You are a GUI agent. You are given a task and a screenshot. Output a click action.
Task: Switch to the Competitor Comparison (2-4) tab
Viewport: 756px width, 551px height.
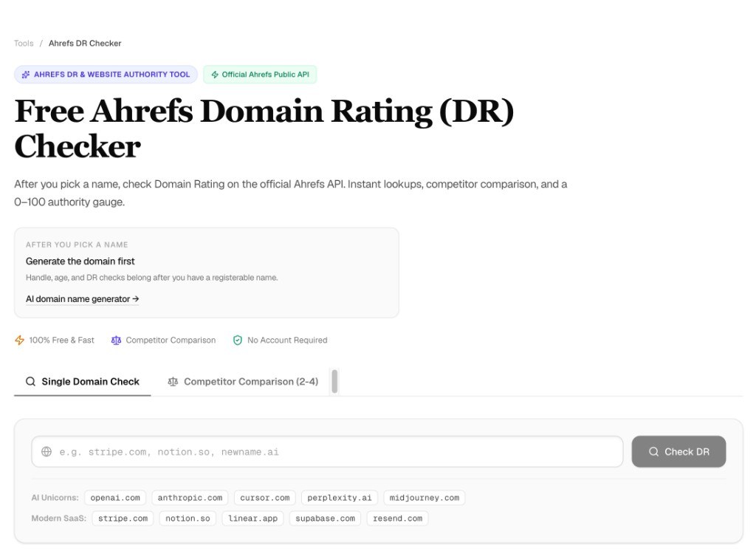click(242, 382)
